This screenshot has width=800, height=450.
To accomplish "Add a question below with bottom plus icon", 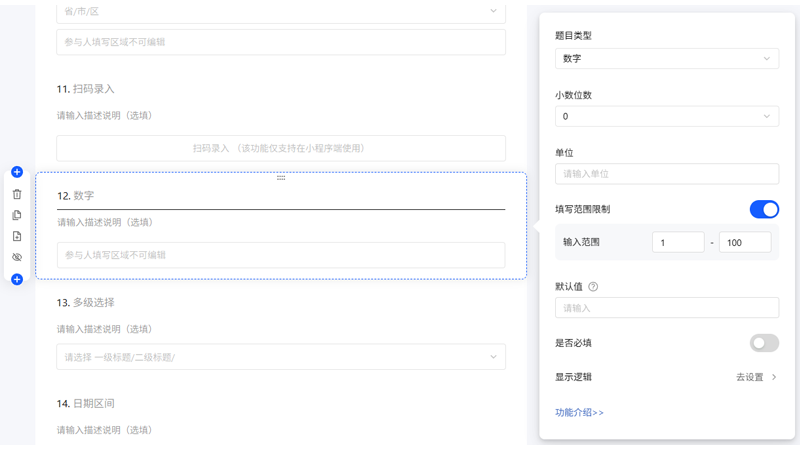I will click(17, 279).
